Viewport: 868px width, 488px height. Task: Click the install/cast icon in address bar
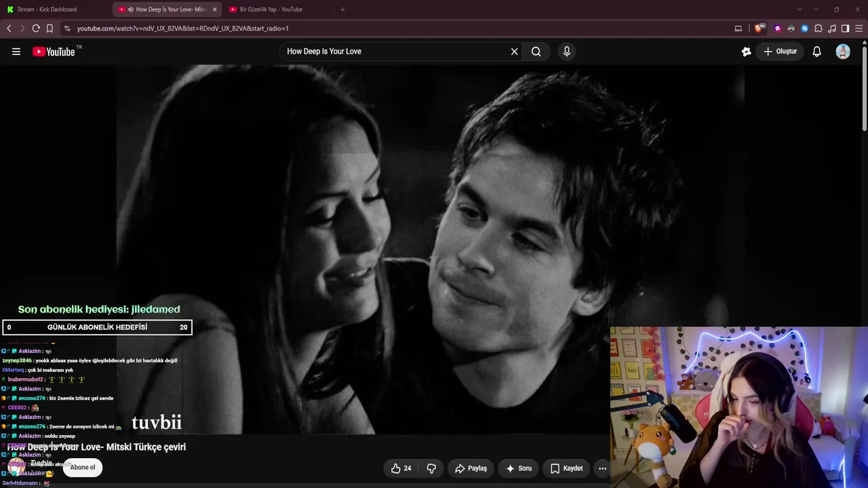(x=738, y=28)
